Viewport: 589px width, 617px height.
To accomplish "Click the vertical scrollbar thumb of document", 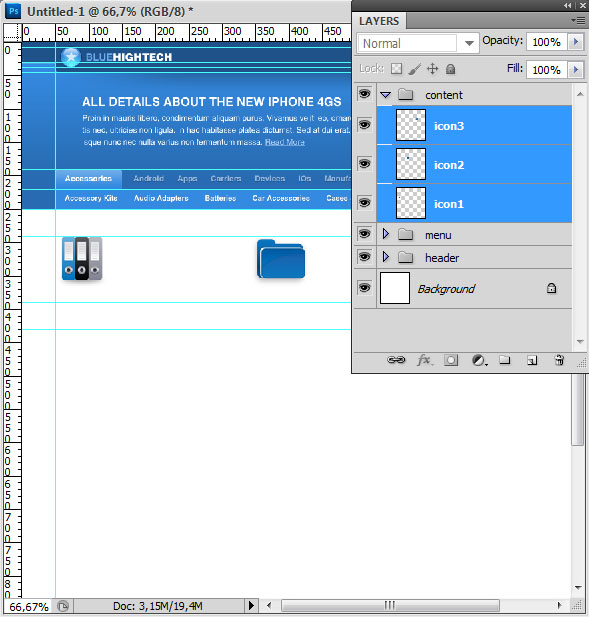I will click(578, 409).
